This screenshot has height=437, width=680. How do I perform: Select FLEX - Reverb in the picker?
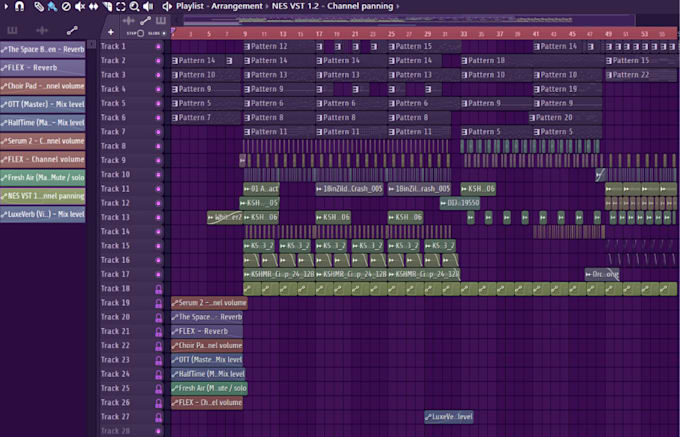(x=42, y=68)
